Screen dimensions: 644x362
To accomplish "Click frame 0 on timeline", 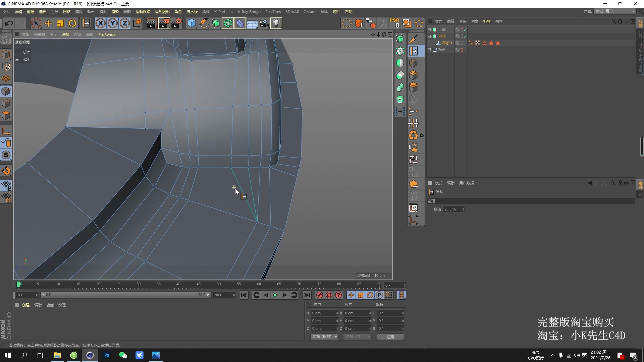I will point(18,284).
